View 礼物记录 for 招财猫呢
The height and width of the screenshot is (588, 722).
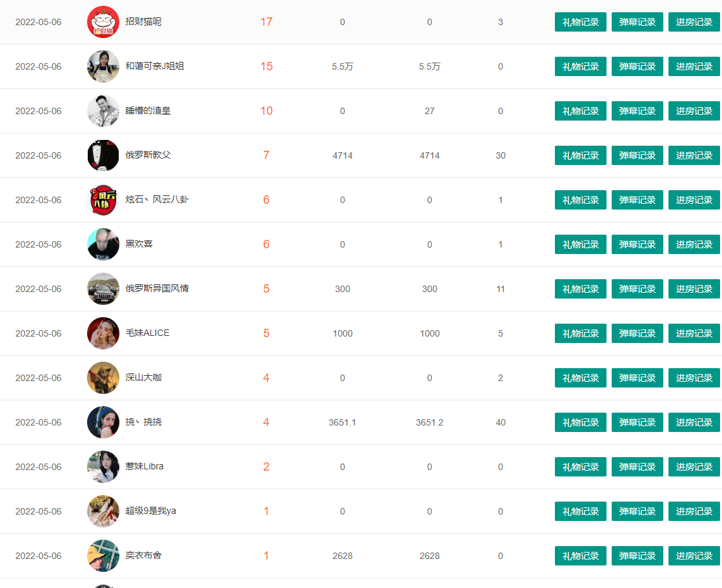point(580,22)
